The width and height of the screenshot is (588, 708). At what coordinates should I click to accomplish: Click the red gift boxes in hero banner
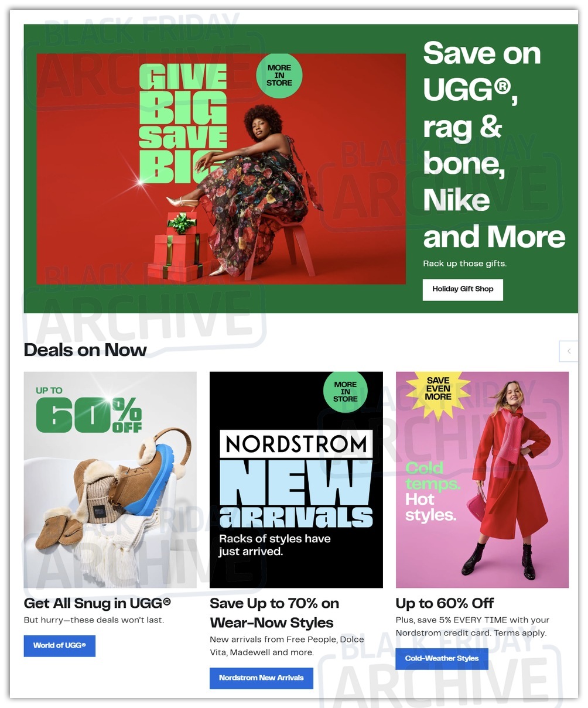click(x=175, y=247)
